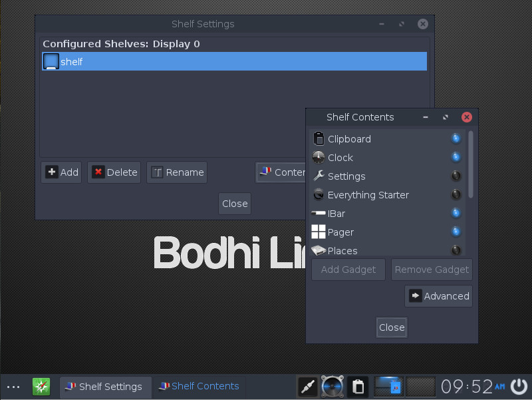The image size is (532, 400).
Task: Click the Clock gadget icon in the list
Action: point(319,157)
